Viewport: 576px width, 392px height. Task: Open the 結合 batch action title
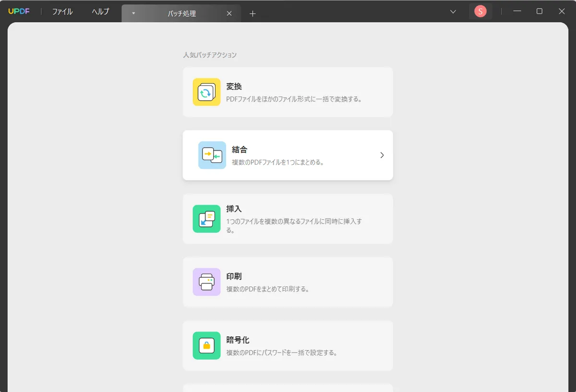click(240, 150)
